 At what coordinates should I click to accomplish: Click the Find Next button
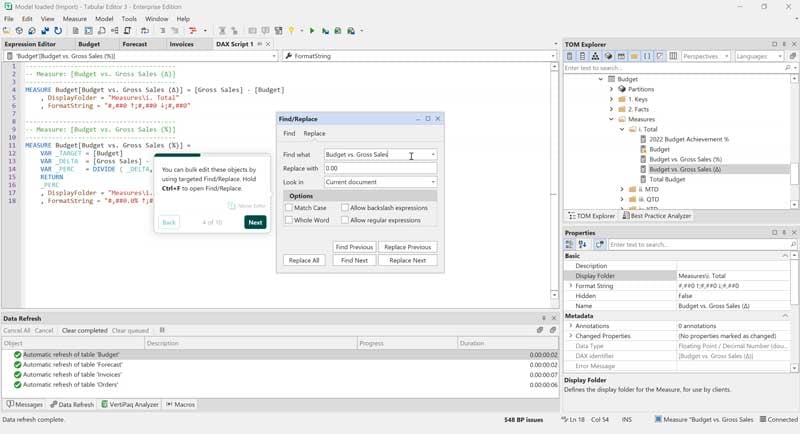pyautogui.click(x=354, y=260)
